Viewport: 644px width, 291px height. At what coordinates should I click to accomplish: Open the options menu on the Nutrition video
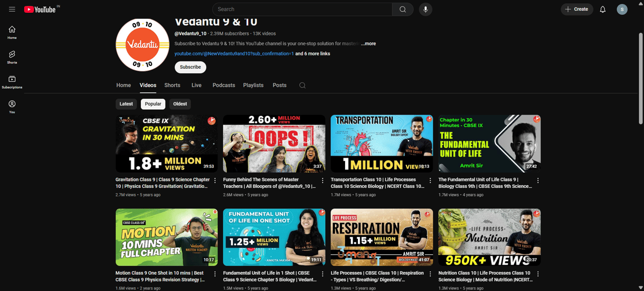pyautogui.click(x=538, y=274)
